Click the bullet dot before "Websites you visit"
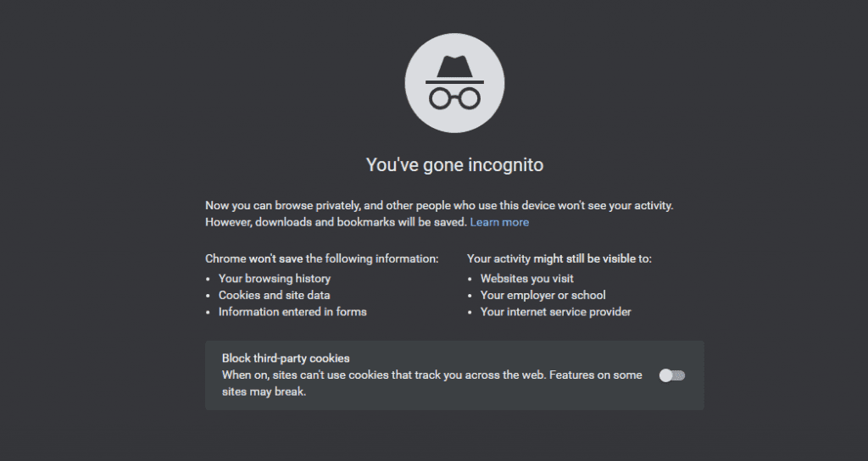Image resolution: width=868 pixels, height=461 pixels. [470, 280]
